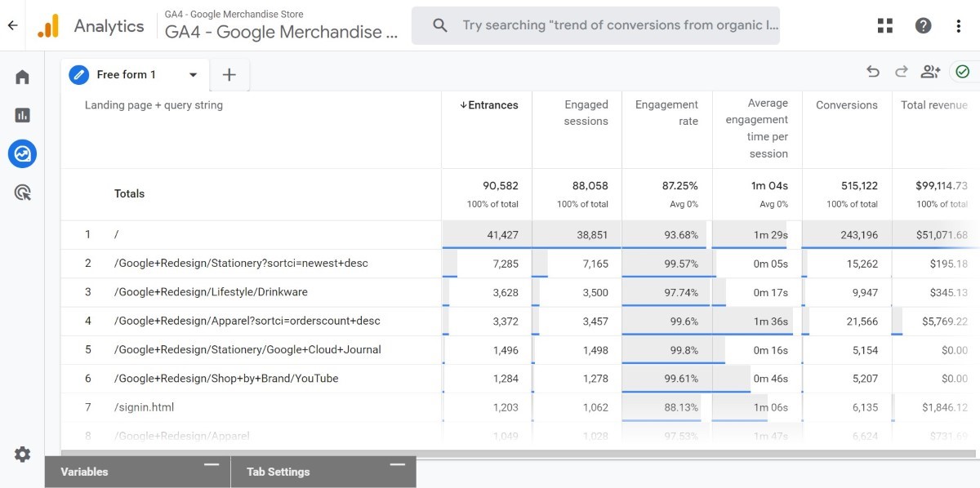Image resolution: width=980 pixels, height=488 pixels.
Task: Open the three-dot more options menu
Action: (959, 25)
